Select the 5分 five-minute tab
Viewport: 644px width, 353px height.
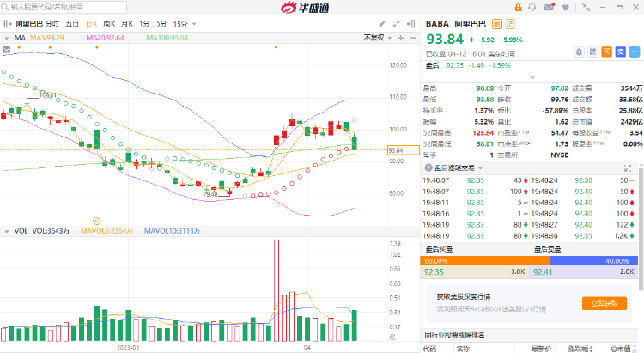click(161, 24)
